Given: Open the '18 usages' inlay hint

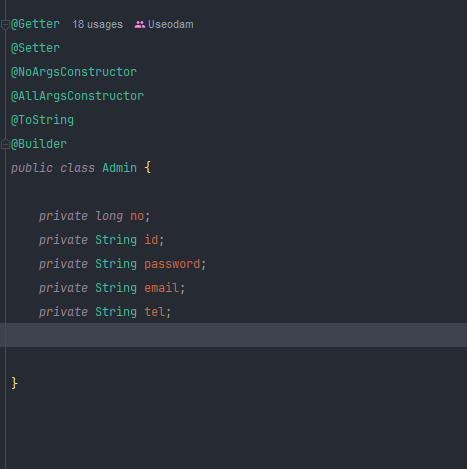Looking at the screenshot, I should pos(97,24).
